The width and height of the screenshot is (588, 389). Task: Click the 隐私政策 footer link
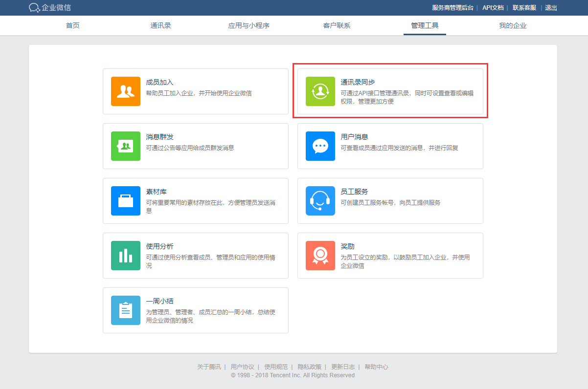pyautogui.click(x=309, y=367)
